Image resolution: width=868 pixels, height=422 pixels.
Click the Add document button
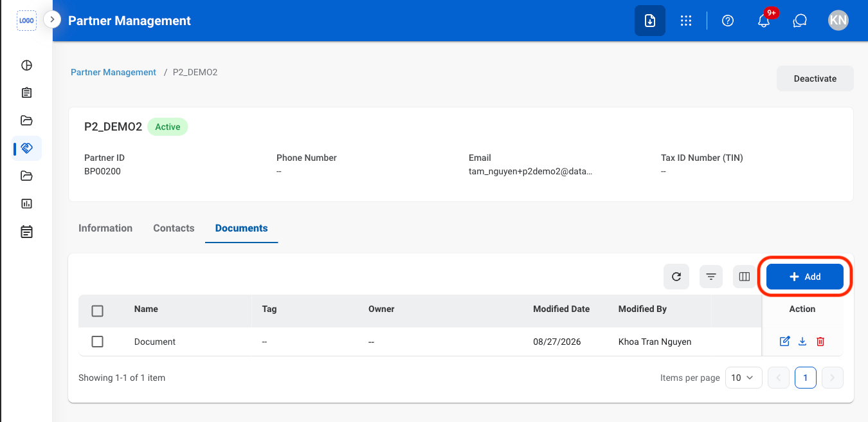tap(805, 277)
